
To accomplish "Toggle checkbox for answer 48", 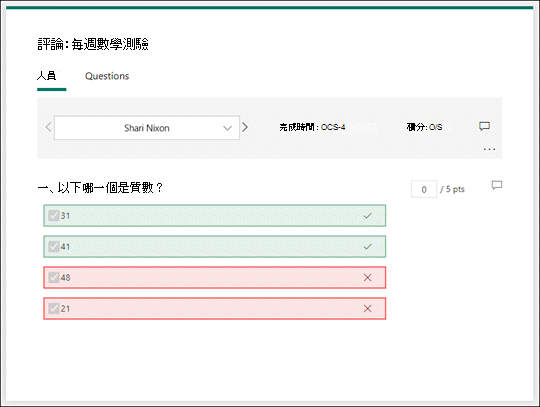I will click(x=54, y=278).
